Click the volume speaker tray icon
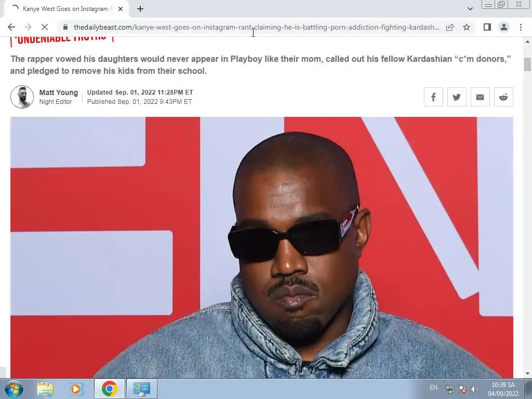Image resolution: width=532 pixels, height=399 pixels. [475, 390]
